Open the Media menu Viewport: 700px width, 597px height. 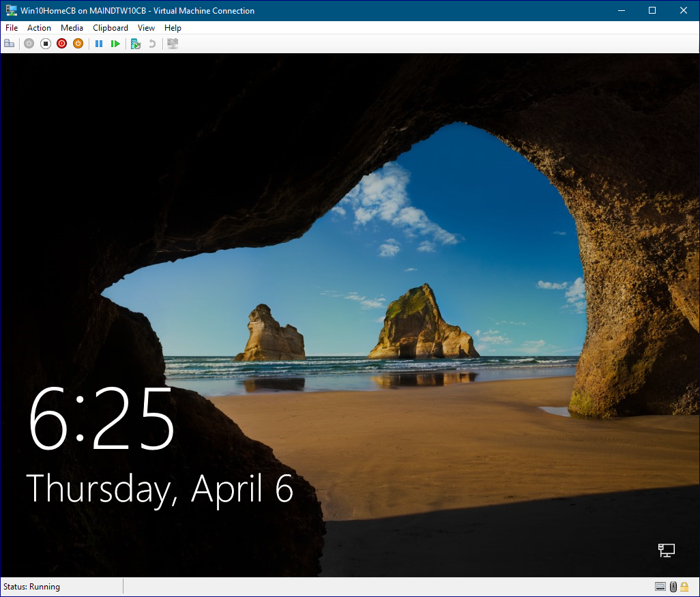tap(72, 28)
